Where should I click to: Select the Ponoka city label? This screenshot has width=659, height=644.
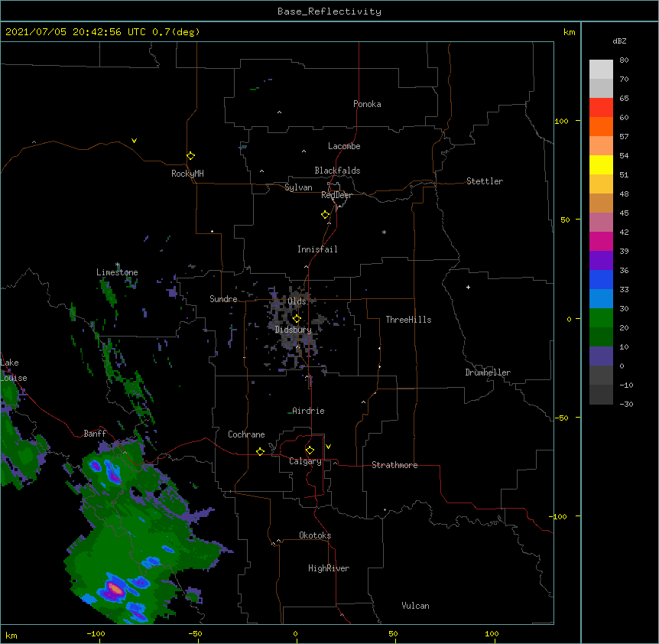(x=367, y=104)
